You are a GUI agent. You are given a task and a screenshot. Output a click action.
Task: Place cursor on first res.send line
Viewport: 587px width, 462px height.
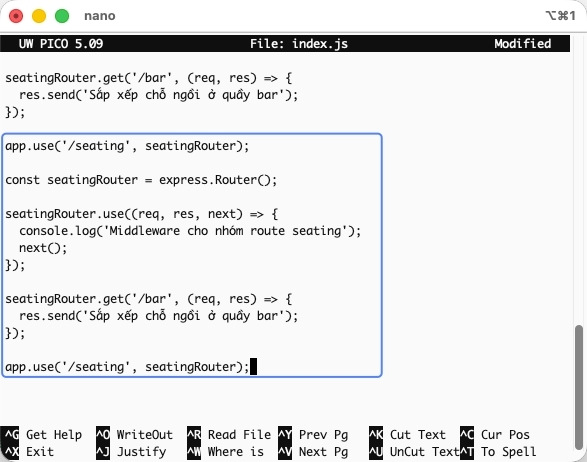click(158, 95)
